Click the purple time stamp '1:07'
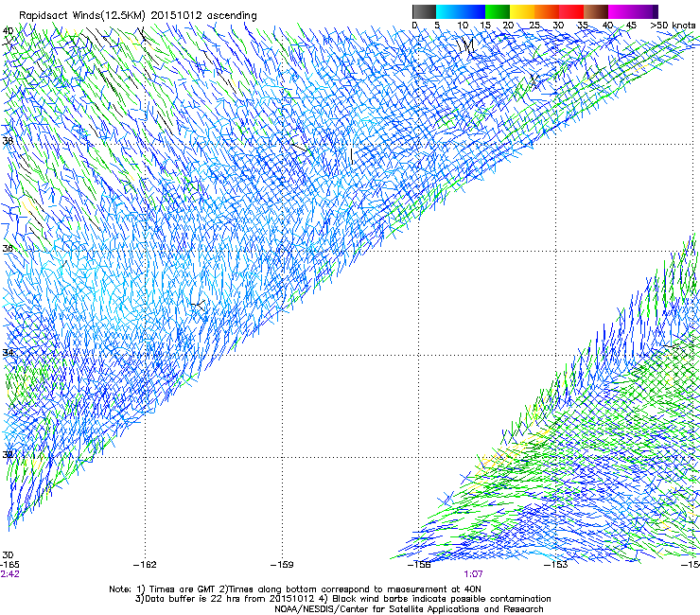Viewport: 700px width, 615px height. (473, 574)
